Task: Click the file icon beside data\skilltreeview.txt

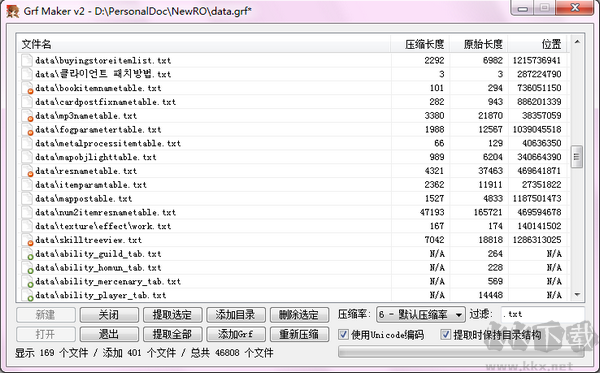Action: click(27, 240)
